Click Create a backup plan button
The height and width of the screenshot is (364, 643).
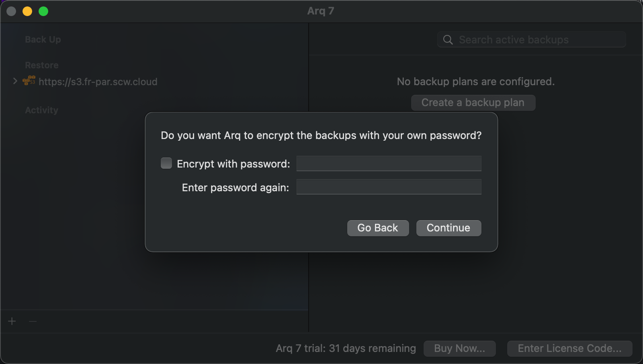pos(473,102)
